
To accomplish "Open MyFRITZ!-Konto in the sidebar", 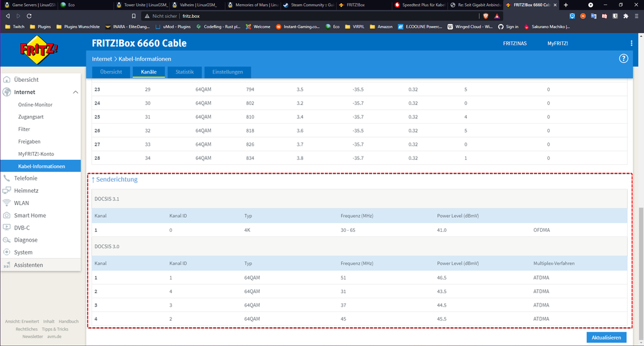I will point(36,154).
